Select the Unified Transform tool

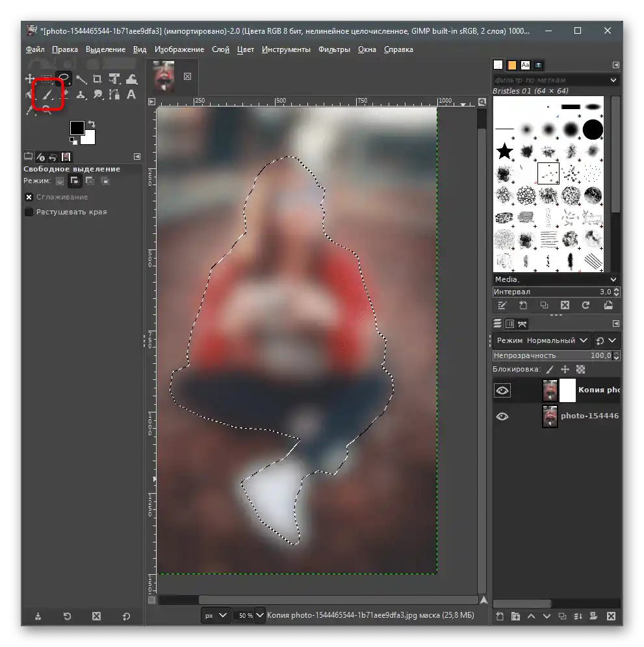114,79
